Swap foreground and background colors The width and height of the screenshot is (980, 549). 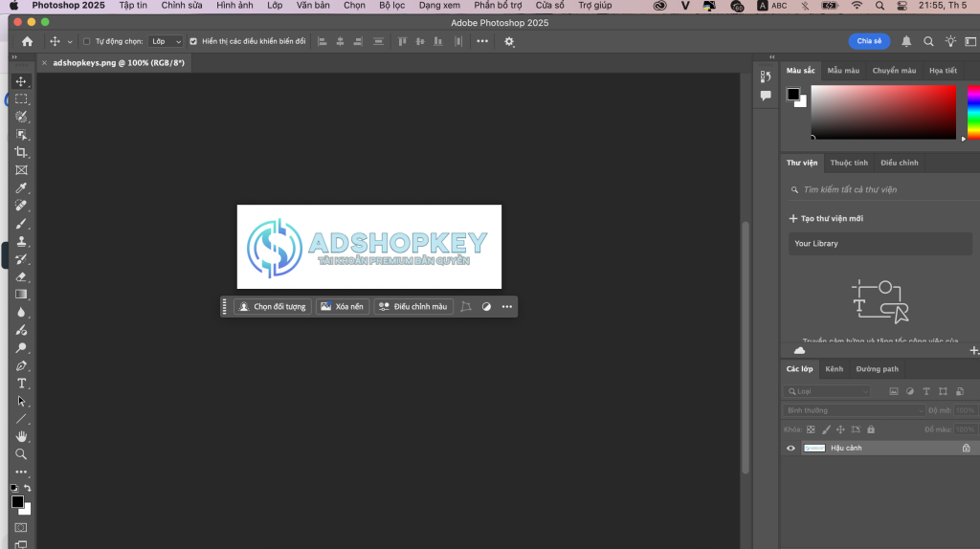click(28, 488)
